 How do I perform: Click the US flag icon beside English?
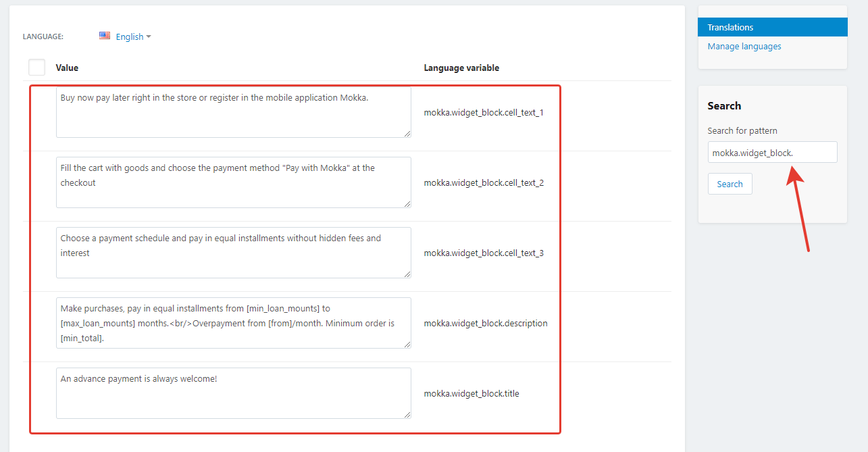coord(105,36)
